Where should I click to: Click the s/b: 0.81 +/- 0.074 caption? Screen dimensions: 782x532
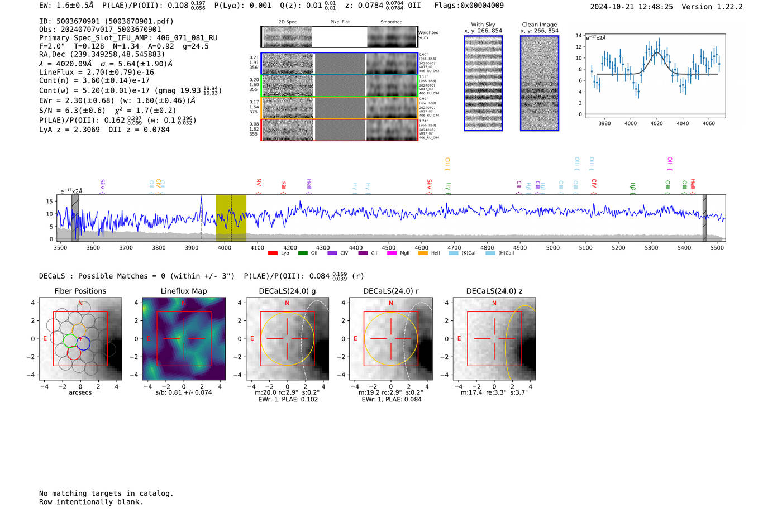point(184,392)
